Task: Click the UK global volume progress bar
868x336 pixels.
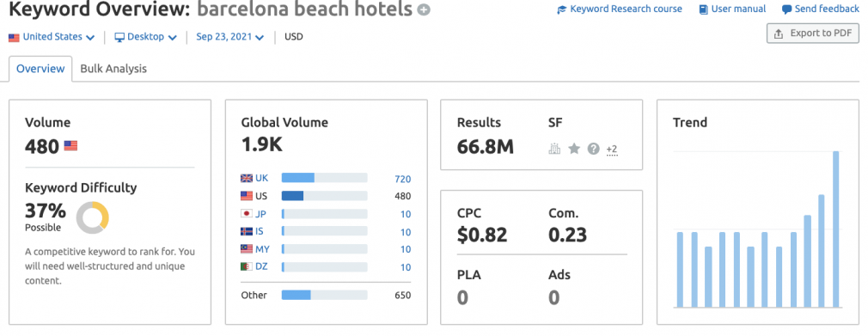Action: point(324,178)
